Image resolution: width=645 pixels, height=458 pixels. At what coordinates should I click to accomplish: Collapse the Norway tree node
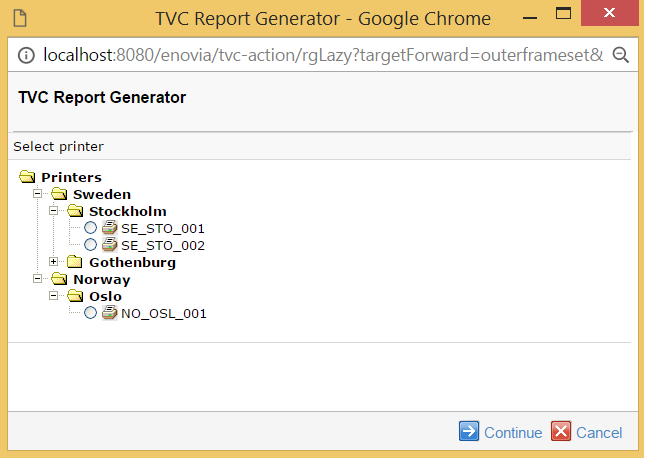(38, 279)
